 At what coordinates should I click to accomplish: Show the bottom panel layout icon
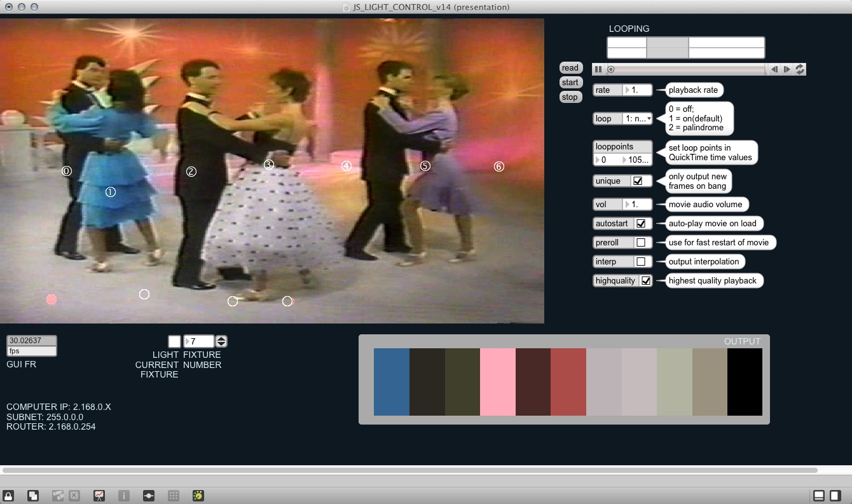tap(820, 496)
